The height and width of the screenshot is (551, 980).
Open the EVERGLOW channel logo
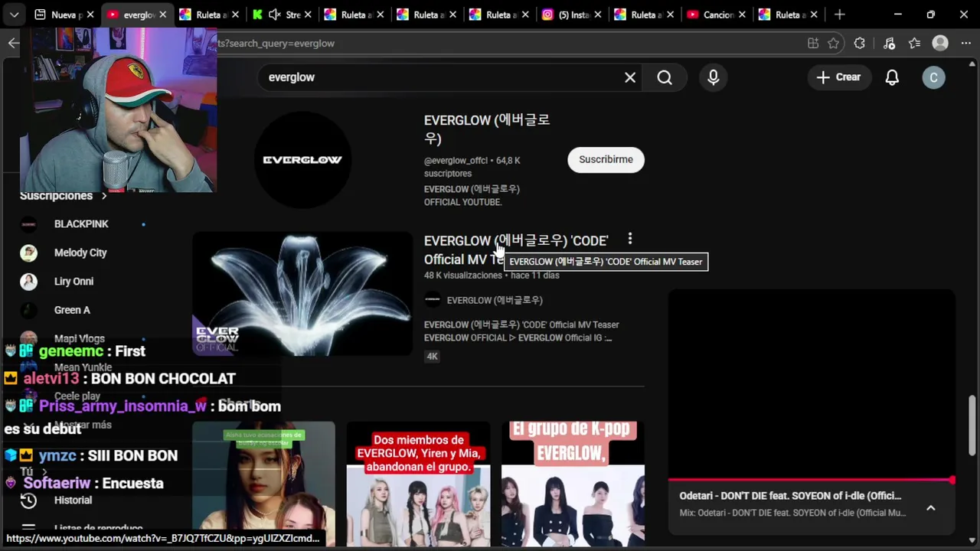[x=302, y=159]
